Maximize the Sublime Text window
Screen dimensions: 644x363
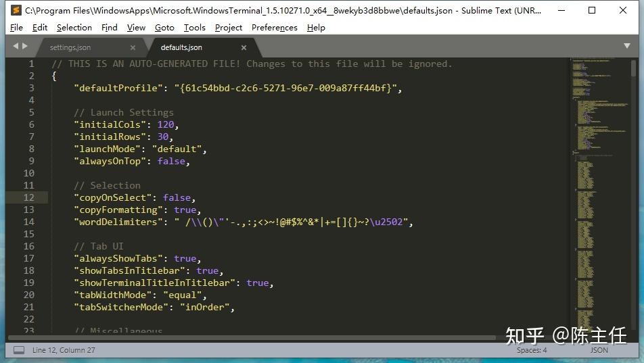tap(592, 10)
